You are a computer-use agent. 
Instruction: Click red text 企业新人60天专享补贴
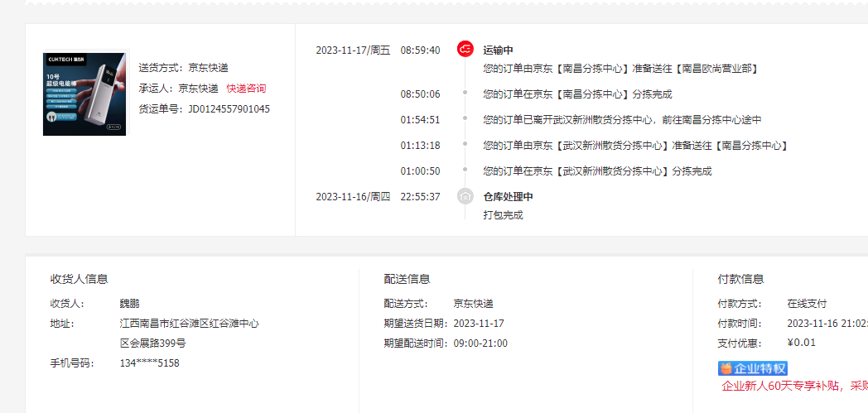[780, 386]
